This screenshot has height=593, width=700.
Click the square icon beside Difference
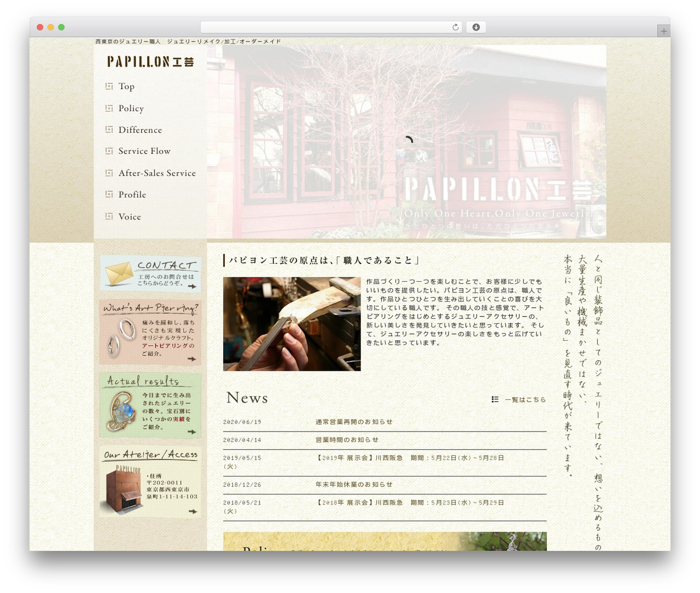(109, 129)
